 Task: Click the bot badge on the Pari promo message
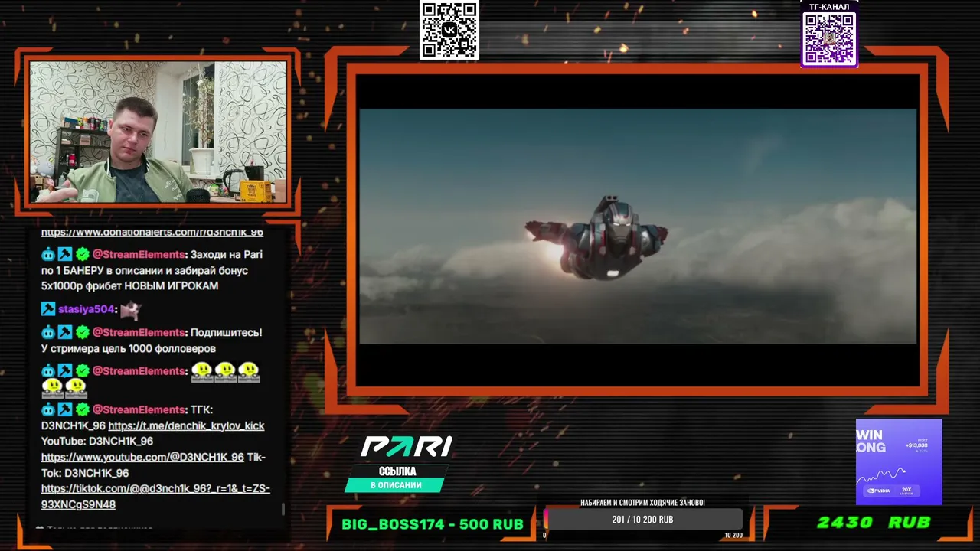pyautogui.click(x=48, y=254)
